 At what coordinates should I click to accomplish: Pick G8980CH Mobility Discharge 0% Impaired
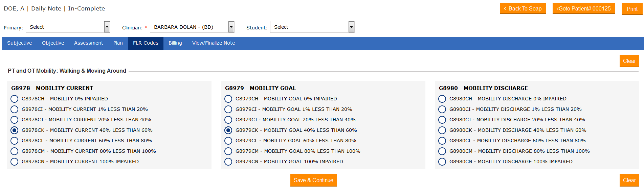442,99
